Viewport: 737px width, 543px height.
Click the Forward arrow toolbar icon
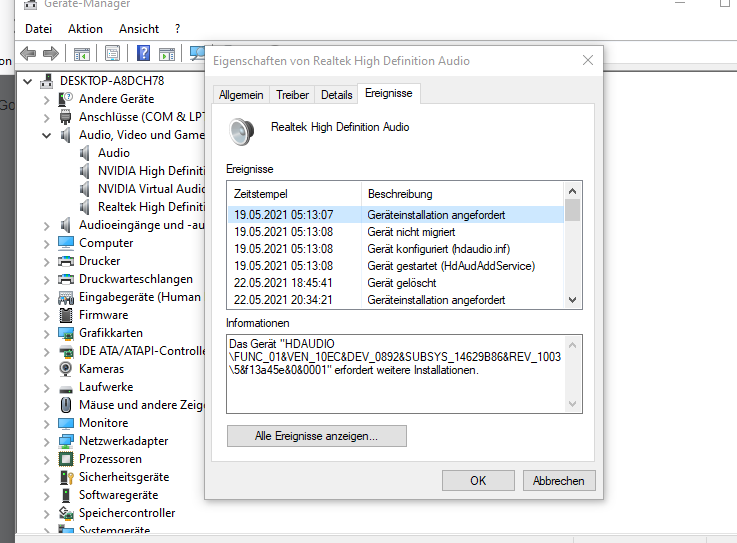(51, 53)
